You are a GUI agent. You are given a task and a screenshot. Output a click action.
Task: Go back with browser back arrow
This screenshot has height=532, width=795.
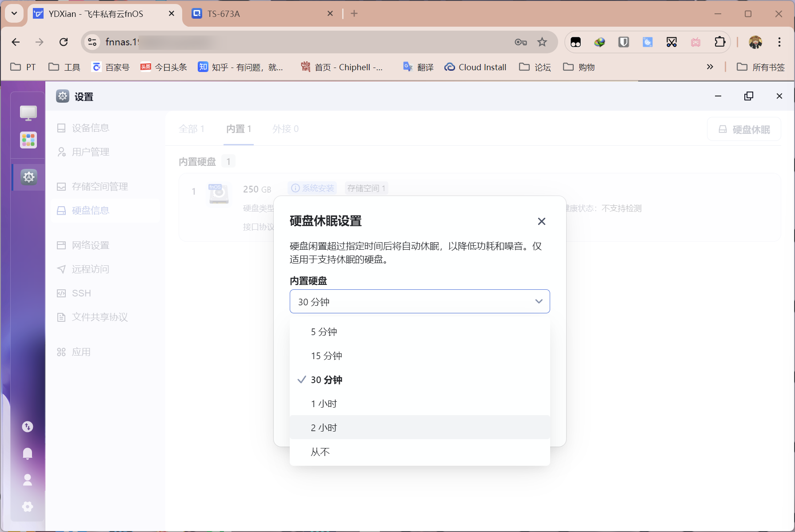[x=16, y=42]
